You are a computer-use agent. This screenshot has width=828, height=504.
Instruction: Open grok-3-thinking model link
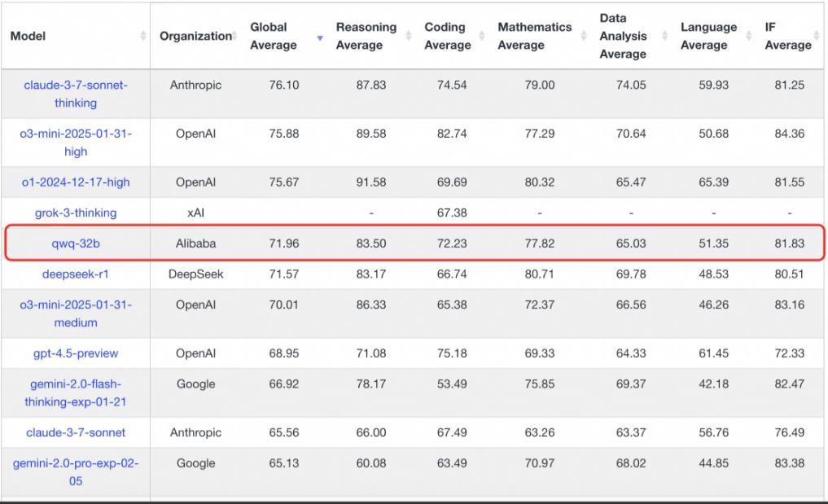76,213
